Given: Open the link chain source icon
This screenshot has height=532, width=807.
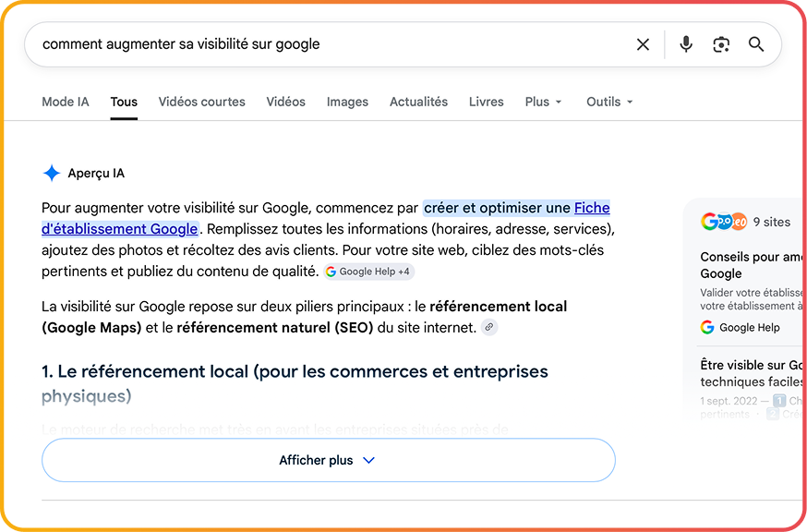Looking at the screenshot, I should (x=489, y=327).
